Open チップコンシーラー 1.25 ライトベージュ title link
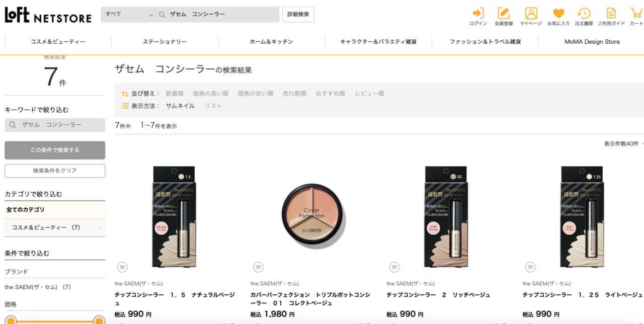 click(583, 295)
